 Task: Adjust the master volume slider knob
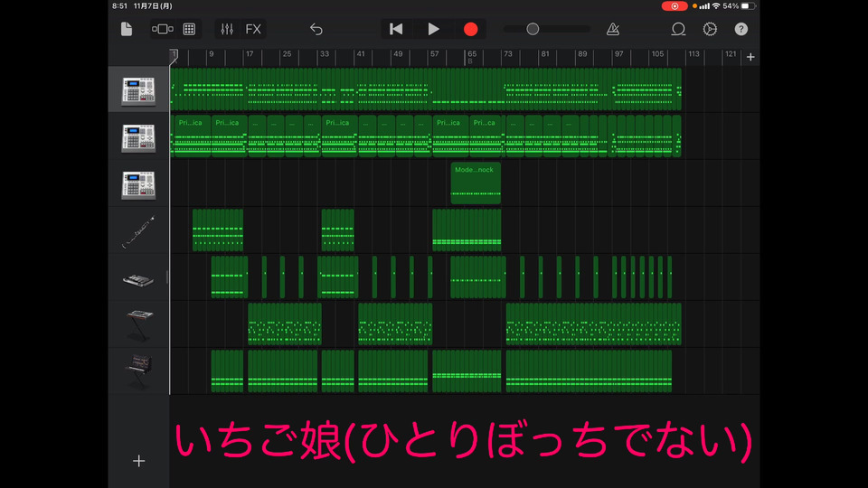click(533, 29)
